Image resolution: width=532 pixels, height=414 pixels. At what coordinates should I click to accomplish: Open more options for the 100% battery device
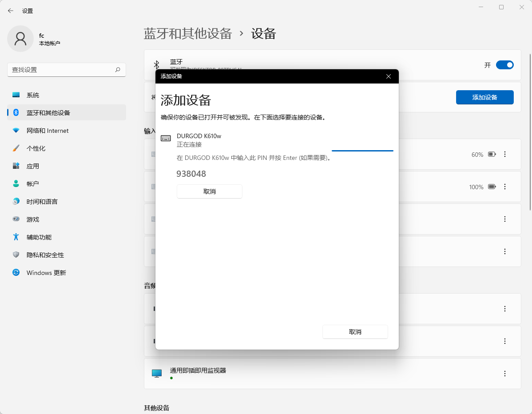point(505,187)
